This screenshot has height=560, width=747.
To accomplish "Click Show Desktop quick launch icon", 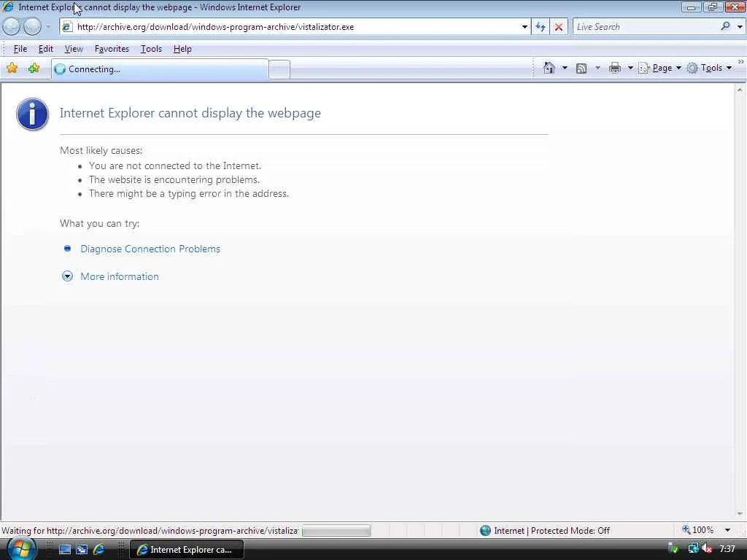I will point(64,550).
